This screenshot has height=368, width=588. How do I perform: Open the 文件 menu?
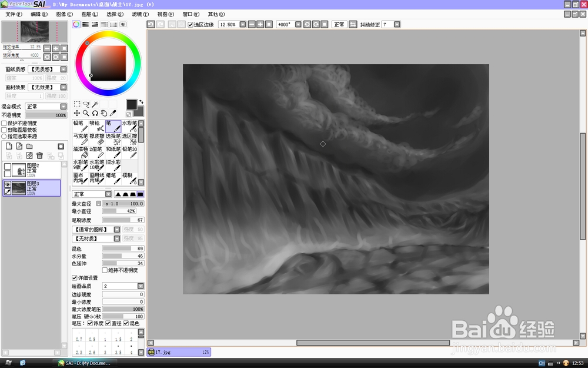pyautogui.click(x=14, y=14)
